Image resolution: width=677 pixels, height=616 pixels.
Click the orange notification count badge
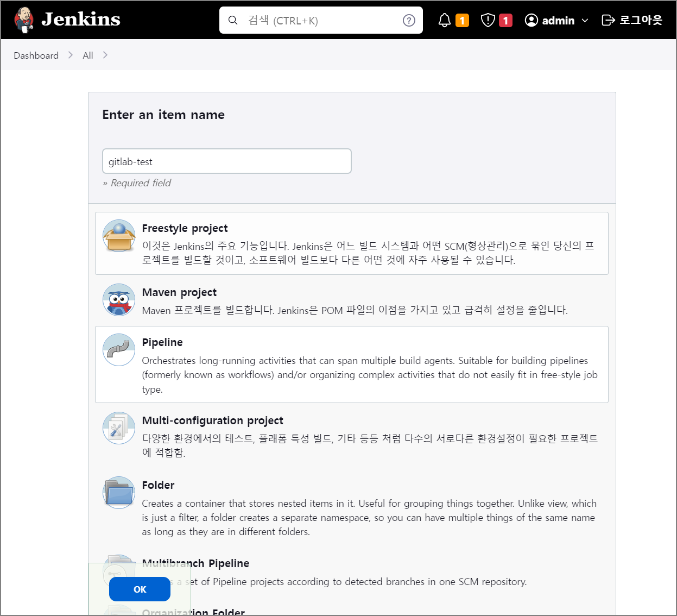(462, 21)
